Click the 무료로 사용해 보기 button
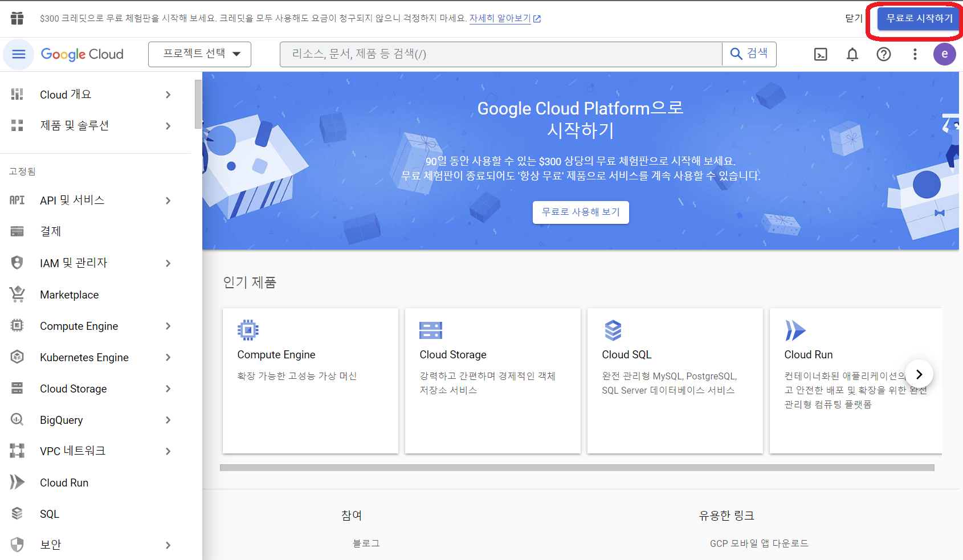The image size is (963, 560). pyautogui.click(x=581, y=212)
